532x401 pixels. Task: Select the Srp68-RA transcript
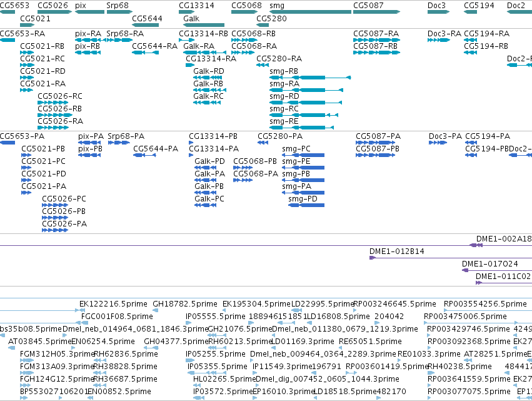point(119,40)
